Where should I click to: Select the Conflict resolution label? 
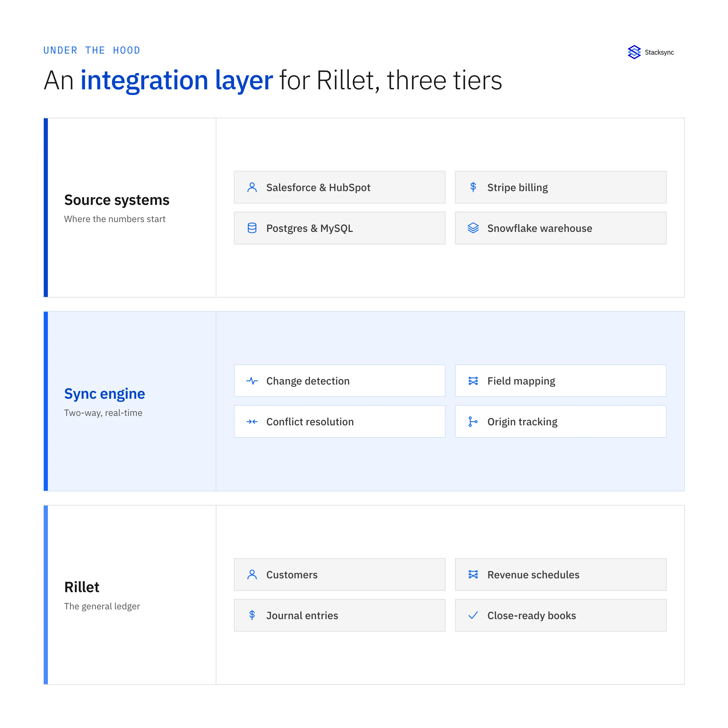(x=310, y=422)
